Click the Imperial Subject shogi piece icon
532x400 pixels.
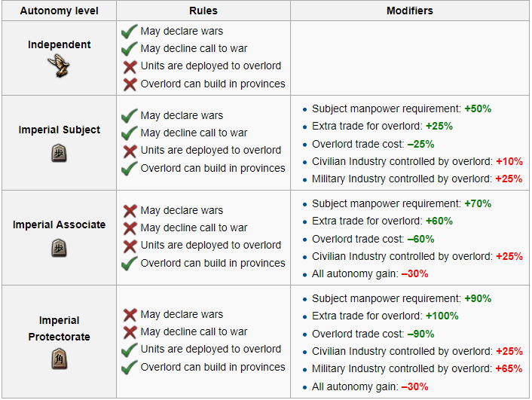tap(59, 152)
